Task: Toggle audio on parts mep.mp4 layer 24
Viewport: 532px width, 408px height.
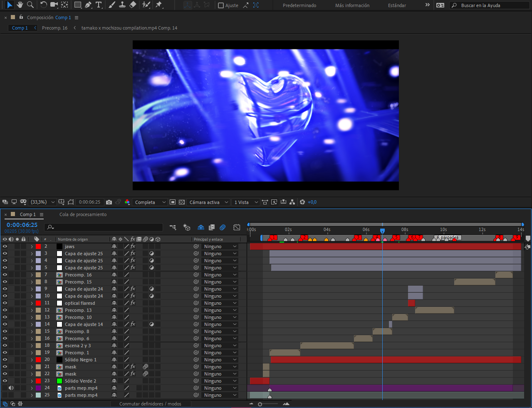Action: (11, 388)
